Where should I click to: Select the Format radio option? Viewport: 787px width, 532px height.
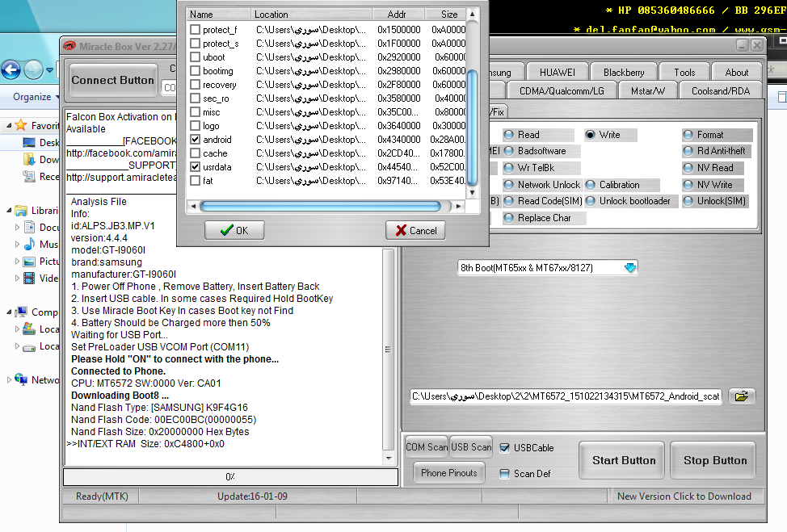coord(688,134)
